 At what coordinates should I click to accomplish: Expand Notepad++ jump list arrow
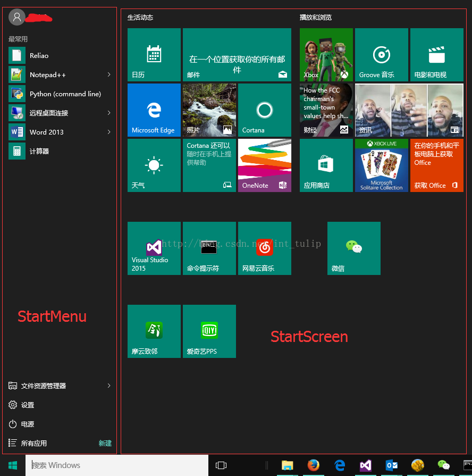(x=109, y=74)
